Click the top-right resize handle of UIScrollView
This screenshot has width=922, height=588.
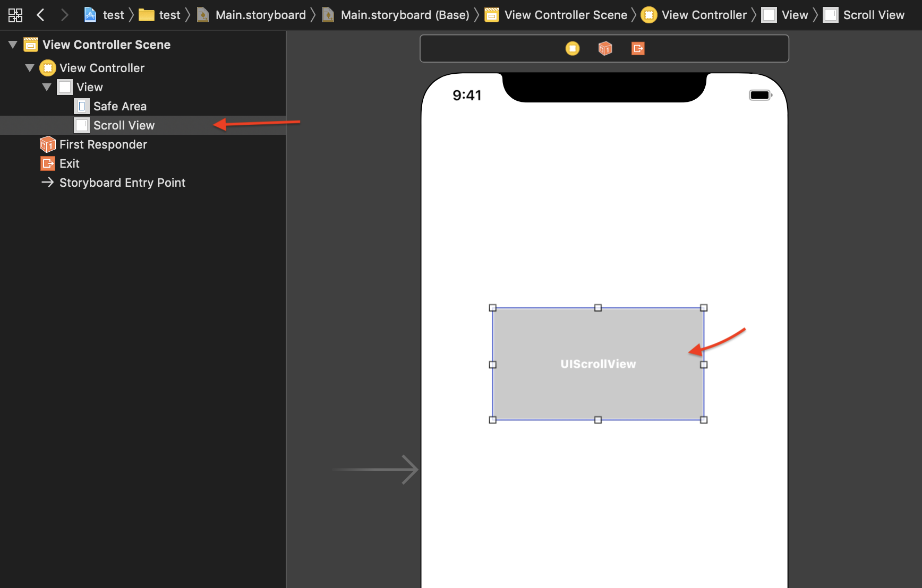pos(704,308)
